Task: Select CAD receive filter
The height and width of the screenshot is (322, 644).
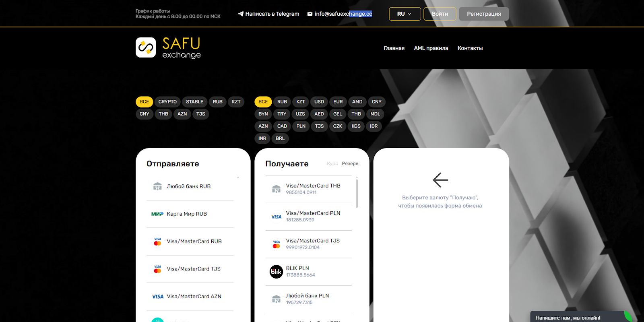Action: tap(282, 126)
